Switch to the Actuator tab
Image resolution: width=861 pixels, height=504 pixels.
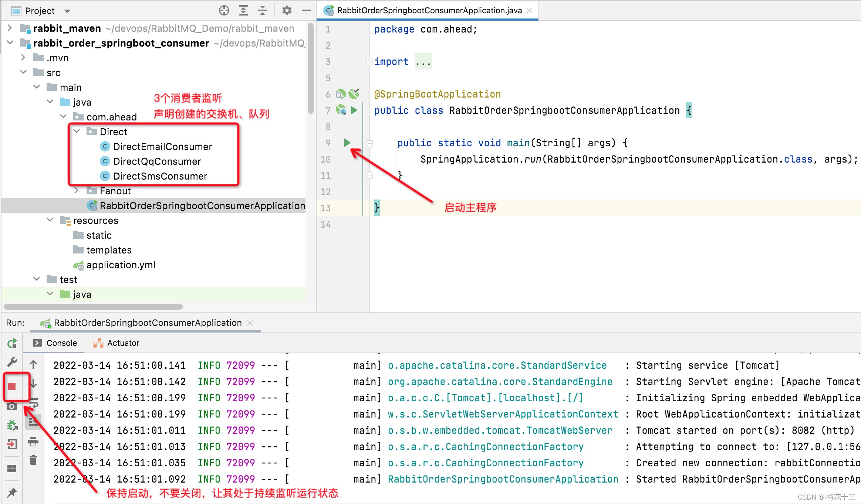click(123, 343)
